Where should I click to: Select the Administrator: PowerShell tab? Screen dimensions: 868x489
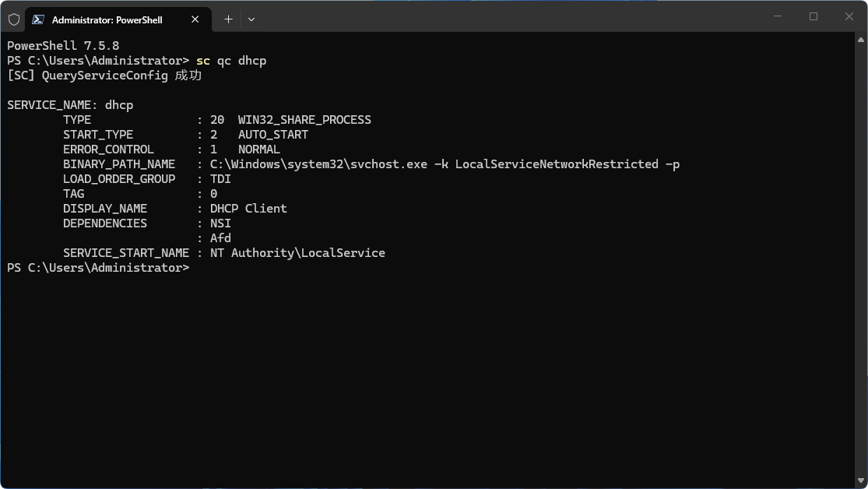pos(118,19)
